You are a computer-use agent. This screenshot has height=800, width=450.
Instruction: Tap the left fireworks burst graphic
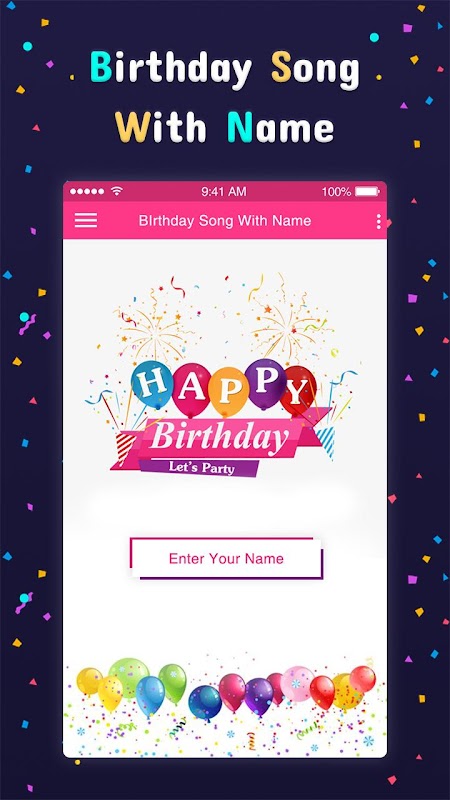pyautogui.click(x=153, y=327)
